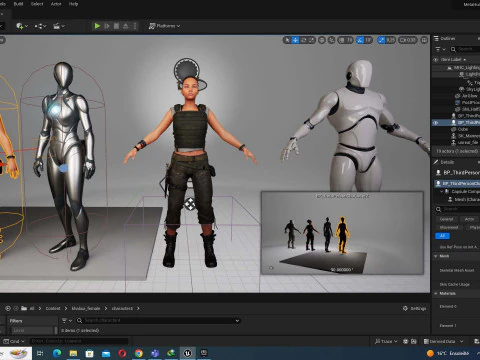Open the Cmd console type dropdown
Viewport: 480px width, 360px height.
click(14, 341)
